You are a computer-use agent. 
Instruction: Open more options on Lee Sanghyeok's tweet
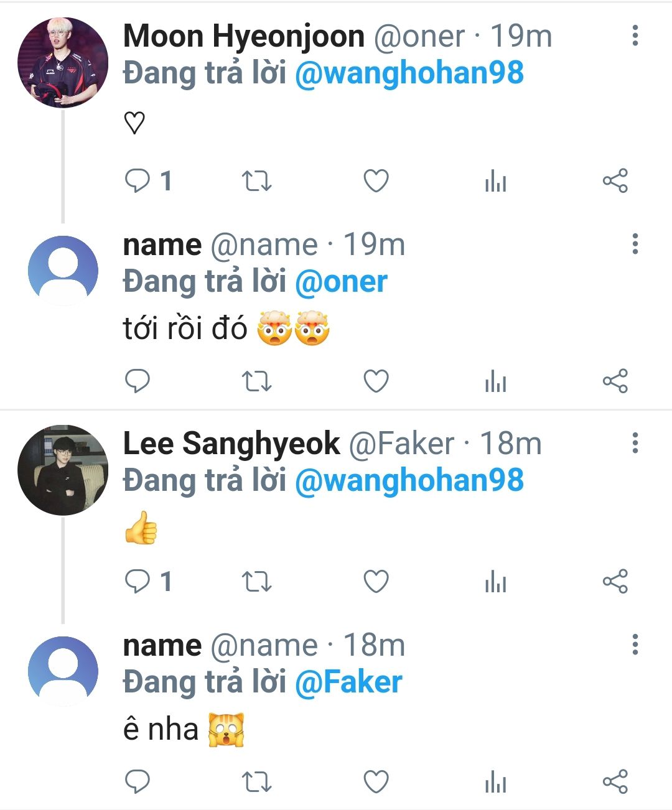tap(635, 444)
